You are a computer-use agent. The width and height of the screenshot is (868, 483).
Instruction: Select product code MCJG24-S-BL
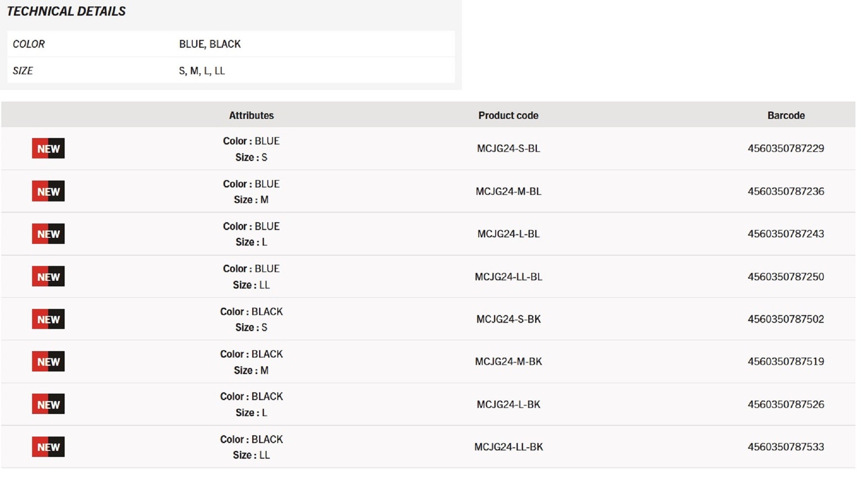508,148
